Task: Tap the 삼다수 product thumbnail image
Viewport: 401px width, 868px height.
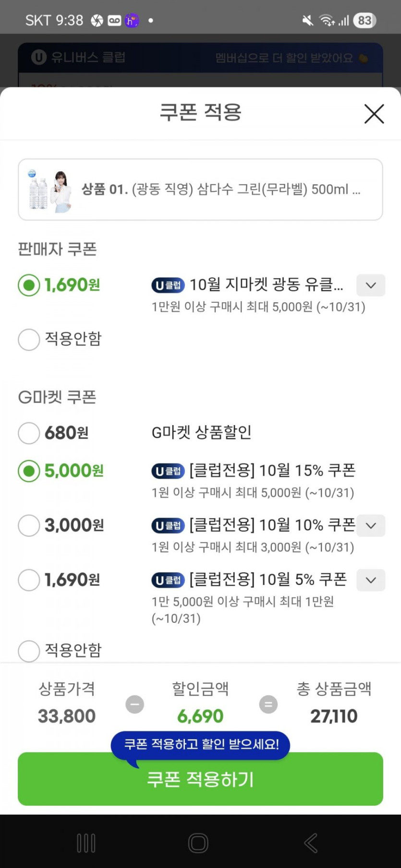Action: point(50,190)
